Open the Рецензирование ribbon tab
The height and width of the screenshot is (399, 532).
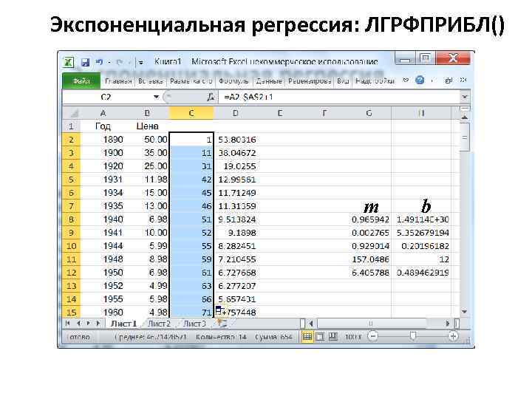[x=310, y=81]
